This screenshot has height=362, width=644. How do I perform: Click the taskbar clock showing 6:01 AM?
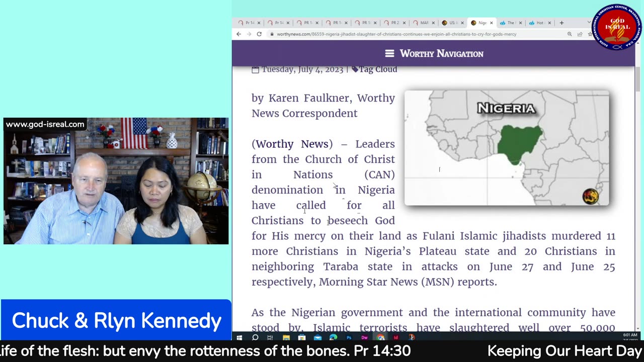click(629, 335)
